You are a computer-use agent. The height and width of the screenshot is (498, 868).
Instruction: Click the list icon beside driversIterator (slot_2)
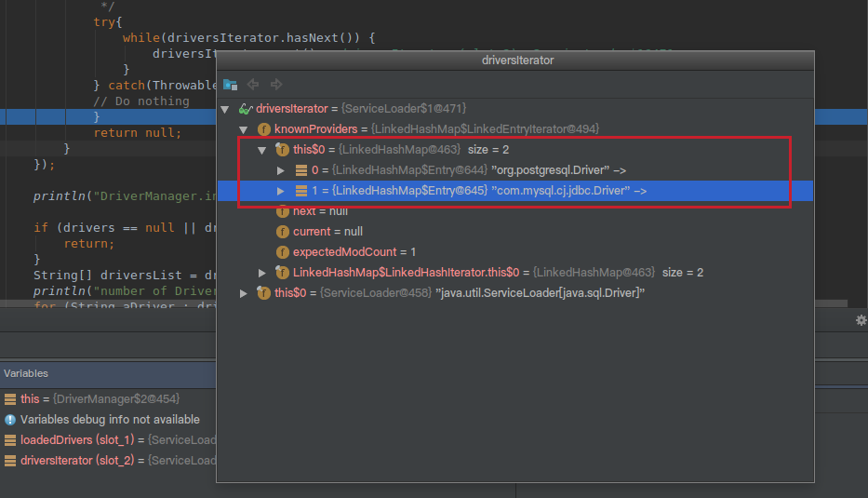pos(10,461)
